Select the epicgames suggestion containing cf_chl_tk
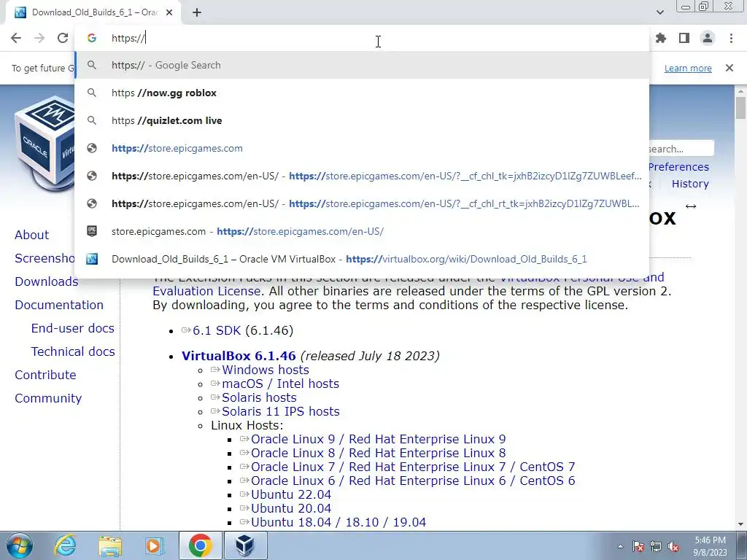 [x=362, y=176]
